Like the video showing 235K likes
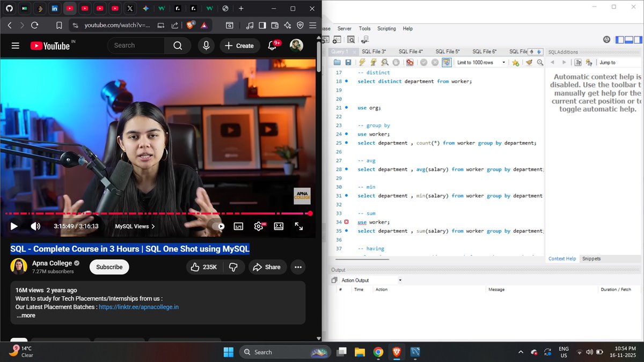644x362 pixels. point(204,267)
